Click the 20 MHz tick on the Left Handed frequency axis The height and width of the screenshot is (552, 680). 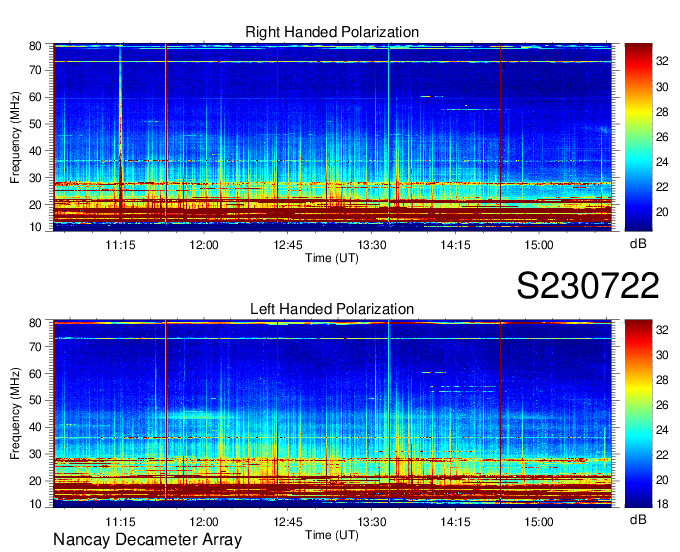pos(35,481)
